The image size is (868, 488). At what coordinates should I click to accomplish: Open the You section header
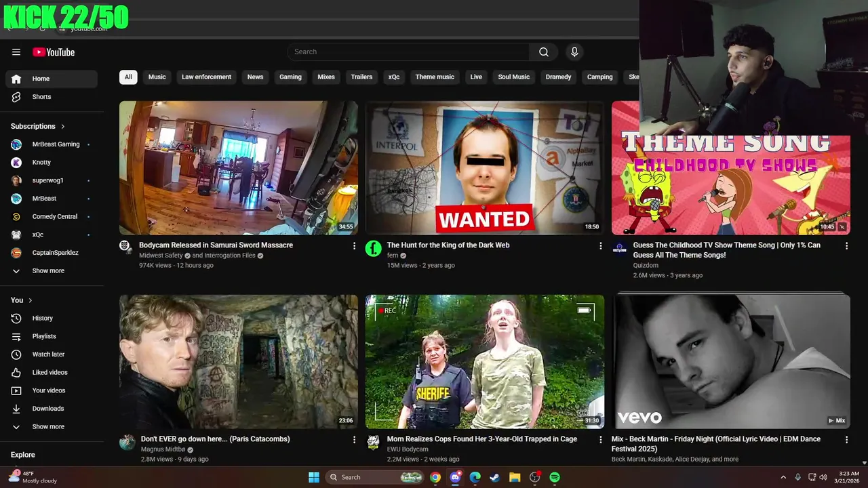[22, 300]
